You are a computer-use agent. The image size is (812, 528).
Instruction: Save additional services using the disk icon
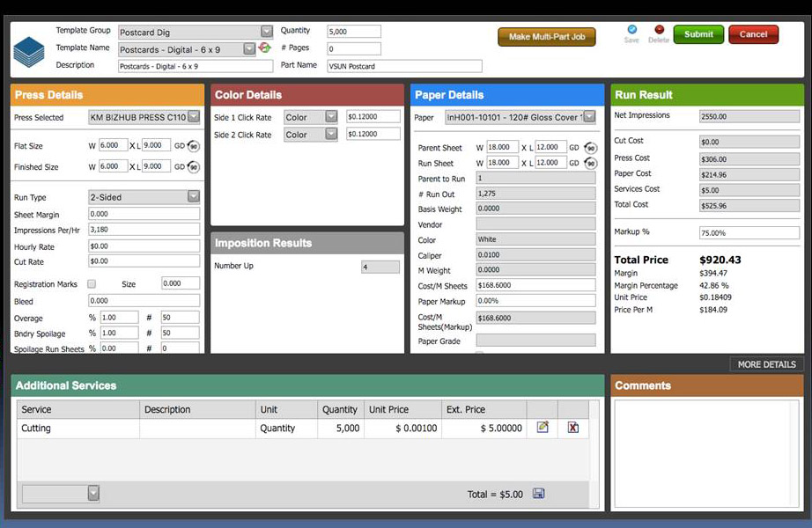pos(538,494)
